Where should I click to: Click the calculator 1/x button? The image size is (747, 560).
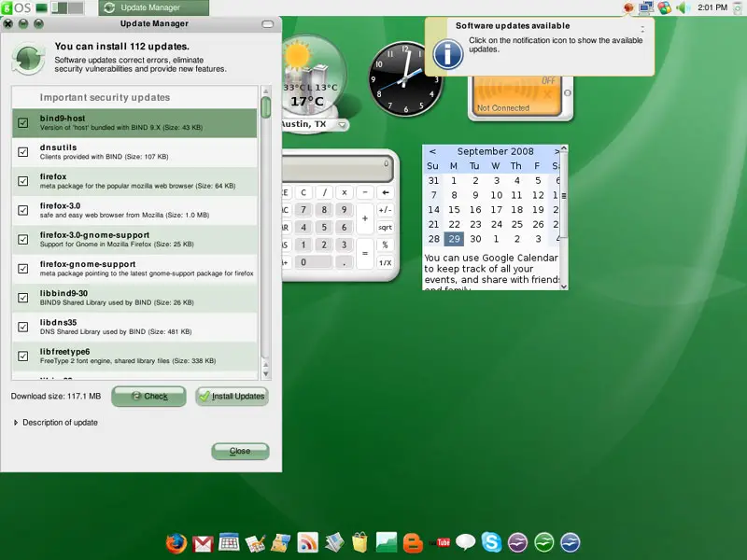385,262
